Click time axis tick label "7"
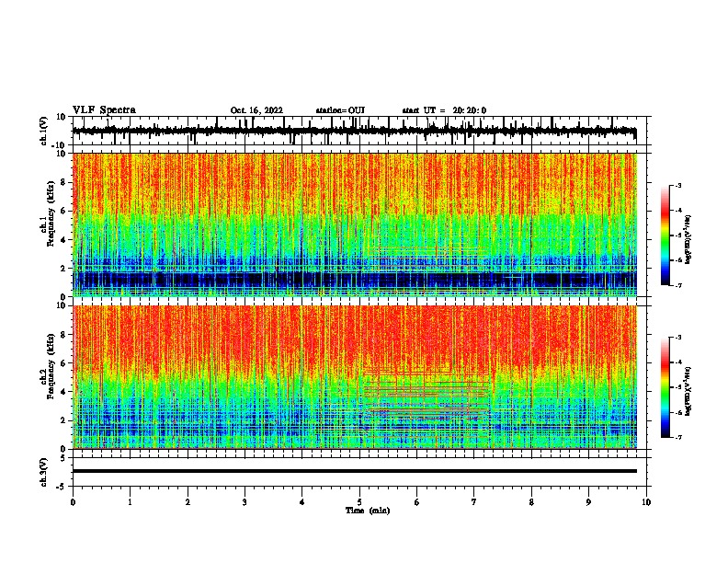The width and height of the screenshot is (728, 563). 474,502
